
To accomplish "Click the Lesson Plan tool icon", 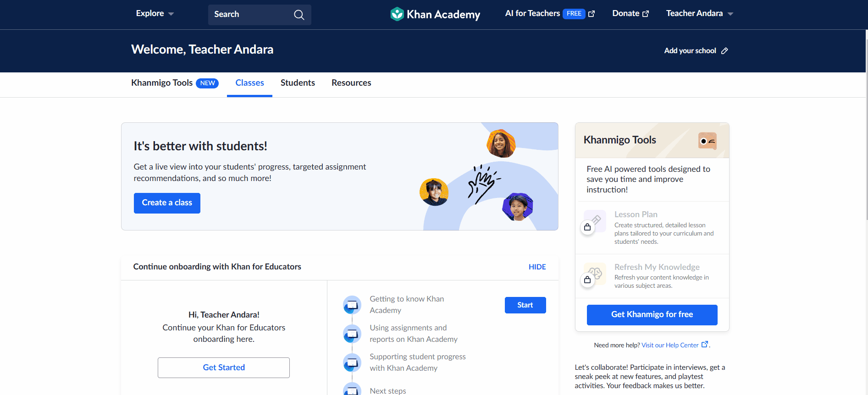I will 595,221.
